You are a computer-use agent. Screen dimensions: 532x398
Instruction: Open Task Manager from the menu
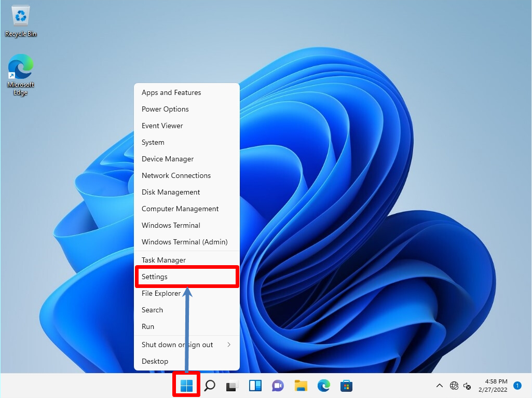point(187,260)
